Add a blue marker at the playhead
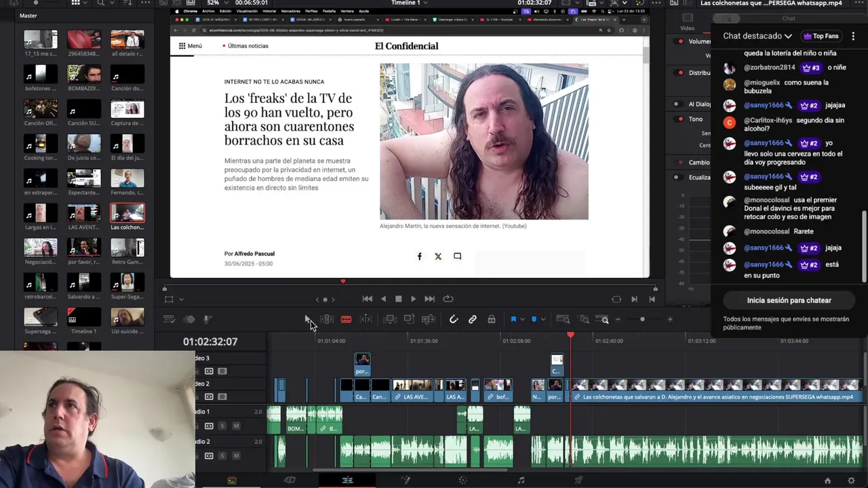 534,319
